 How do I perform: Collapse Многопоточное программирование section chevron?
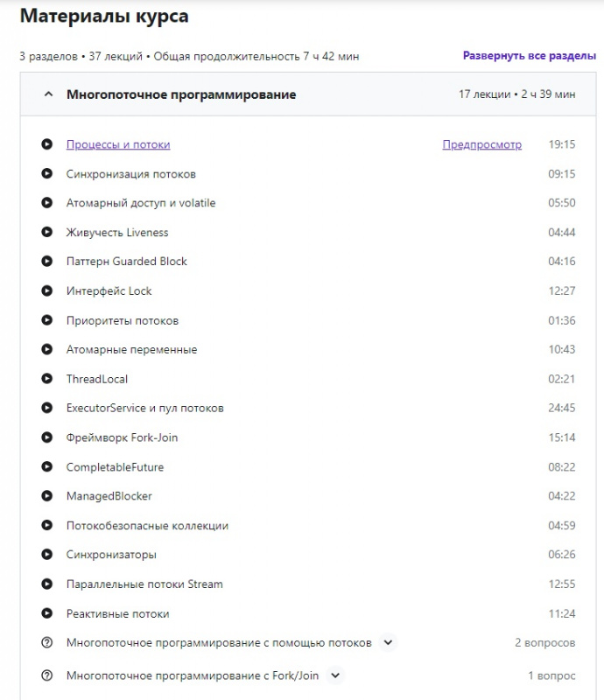pos(48,94)
